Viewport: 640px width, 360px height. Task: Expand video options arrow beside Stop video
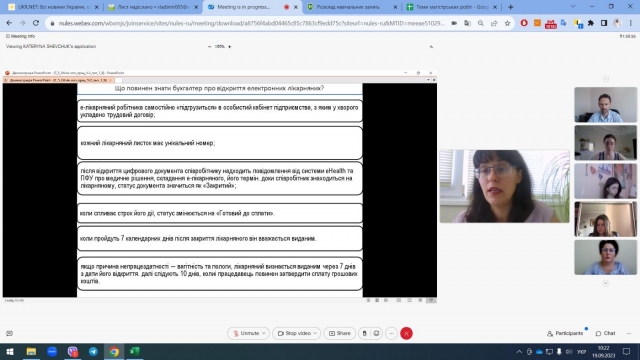pos(316,333)
